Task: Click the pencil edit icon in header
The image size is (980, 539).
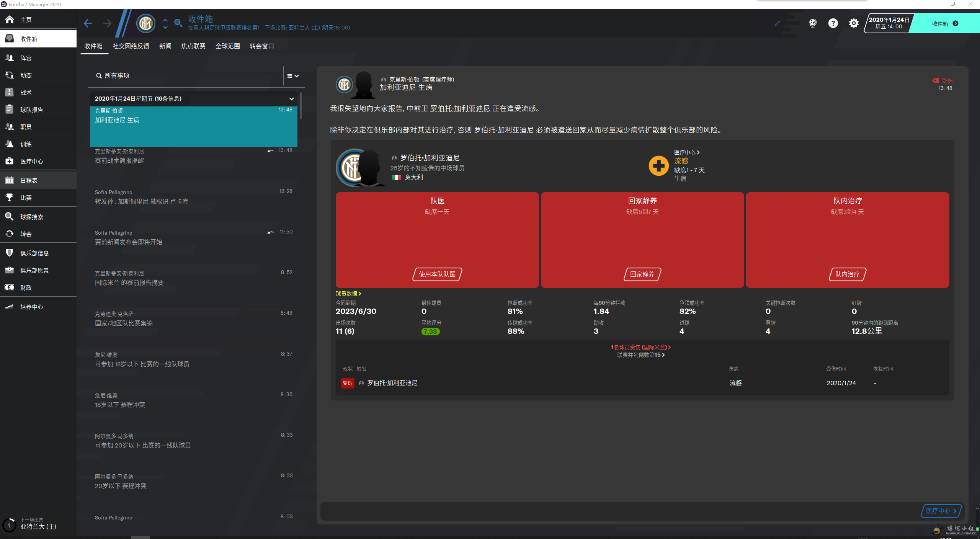Action: 777,23
